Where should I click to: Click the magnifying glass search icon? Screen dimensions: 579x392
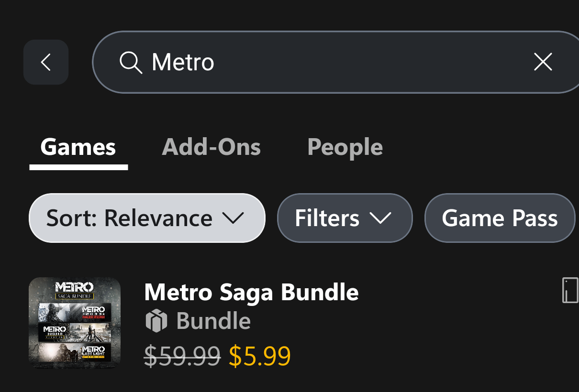point(131,63)
